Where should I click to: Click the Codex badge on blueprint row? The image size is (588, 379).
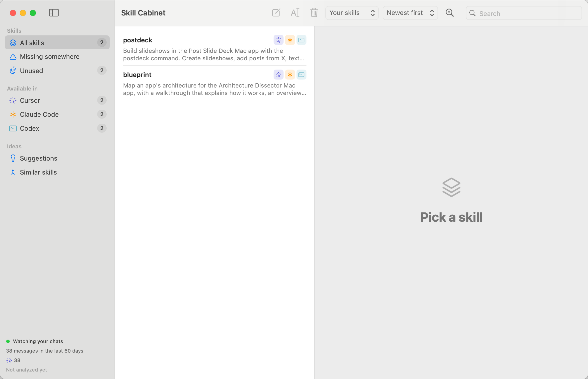(301, 75)
